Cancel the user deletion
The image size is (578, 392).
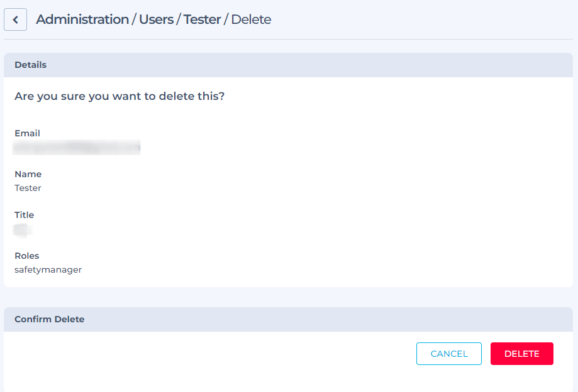tap(449, 354)
